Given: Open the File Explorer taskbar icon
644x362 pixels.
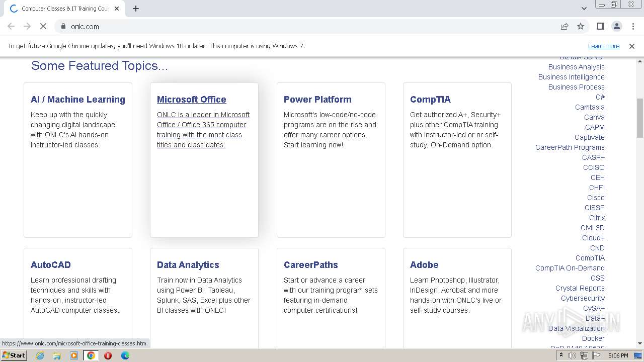Looking at the screenshot, I should click(57, 355).
